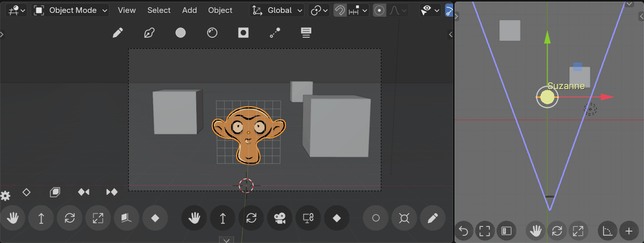Open the proportional falloff curve dropdown
This screenshot has height=243, width=644.
[398, 10]
